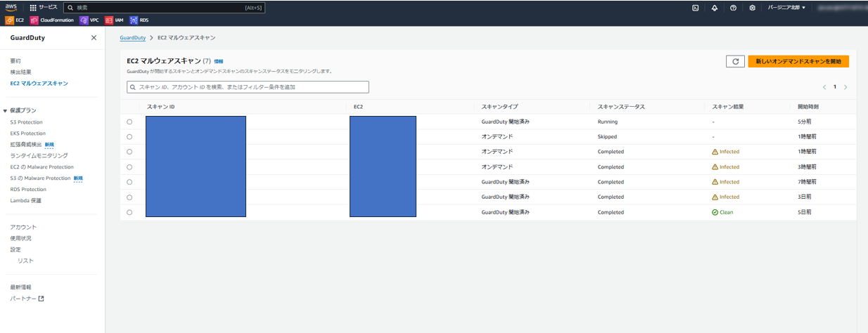Viewport: 868px width, 333px height.
Task: Collapse the 保護プラン section
Action: 6,111
